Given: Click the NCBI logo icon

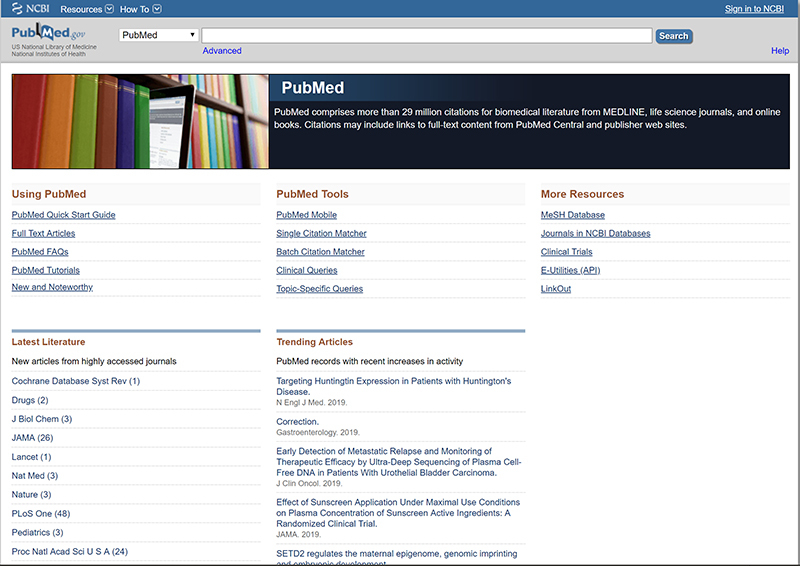Looking at the screenshot, I should tap(31, 9).
